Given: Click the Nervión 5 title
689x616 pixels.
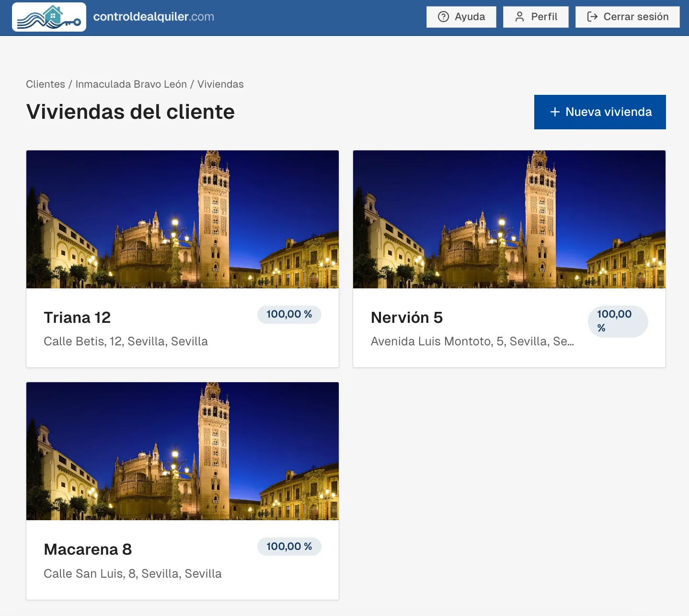Looking at the screenshot, I should (x=407, y=318).
